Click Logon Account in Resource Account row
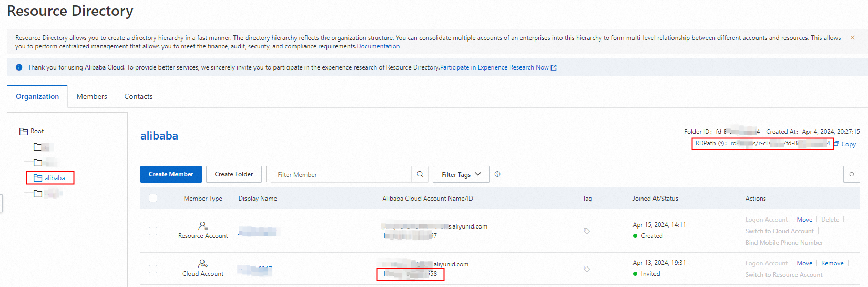Screen dimensions: 868x287 [x=767, y=220]
